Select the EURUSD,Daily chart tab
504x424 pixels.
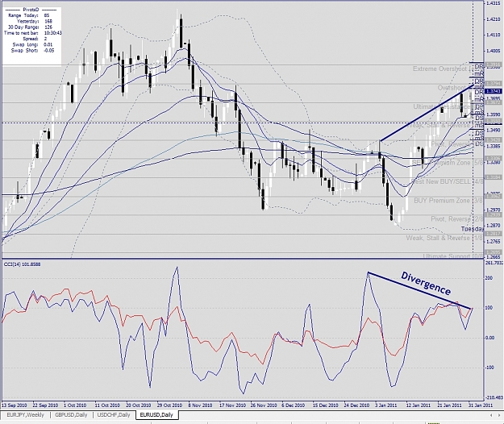point(156,414)
